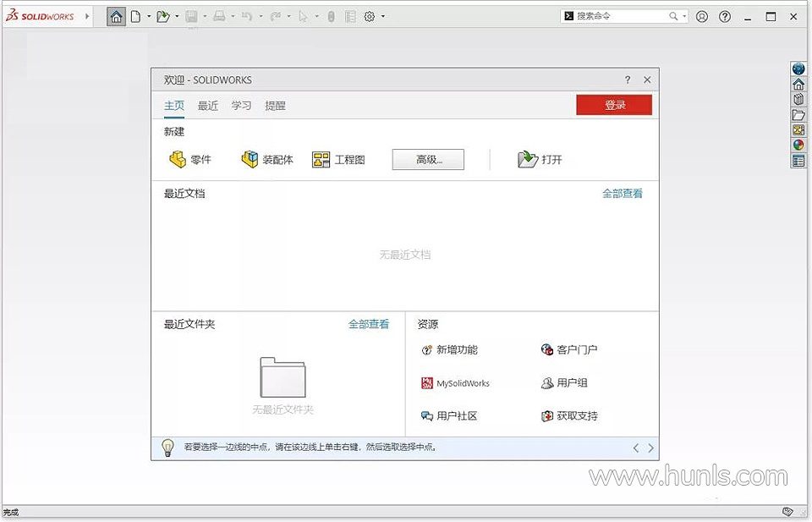Open the MySolidWorks resource link
The width and height of the screenshot is (812, 522).
point(455,383)
